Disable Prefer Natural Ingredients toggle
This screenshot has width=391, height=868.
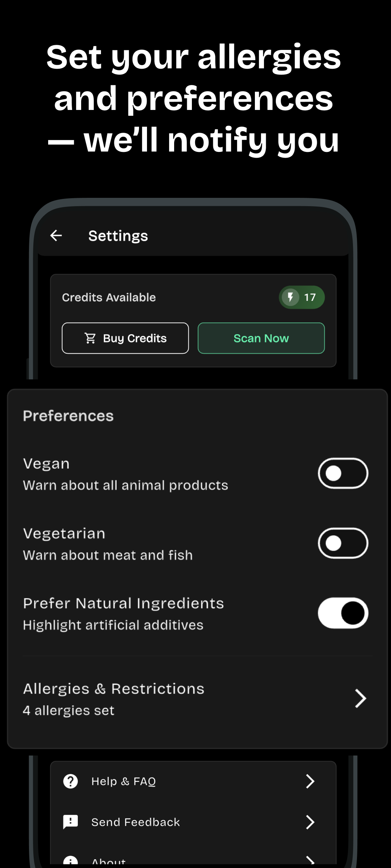click(343, 613)
